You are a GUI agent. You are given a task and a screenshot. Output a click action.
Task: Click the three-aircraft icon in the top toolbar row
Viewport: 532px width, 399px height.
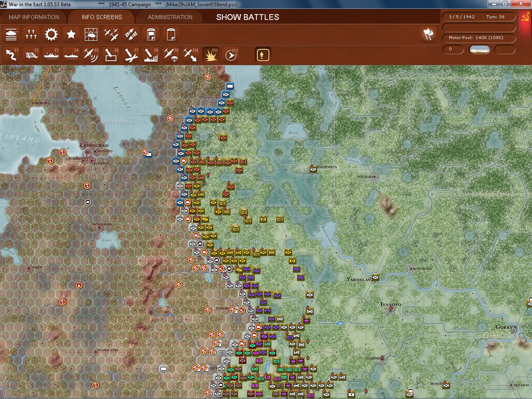pyautogui.click(x=111, y=34)
